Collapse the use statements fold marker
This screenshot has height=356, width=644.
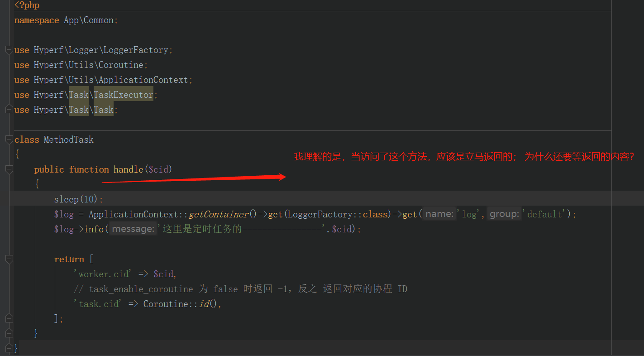tap(9, 50)
